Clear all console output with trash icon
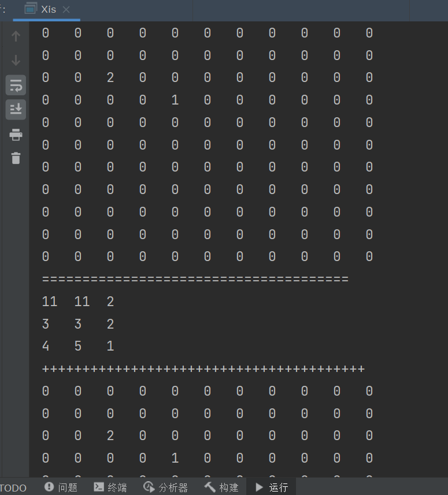 16,158
